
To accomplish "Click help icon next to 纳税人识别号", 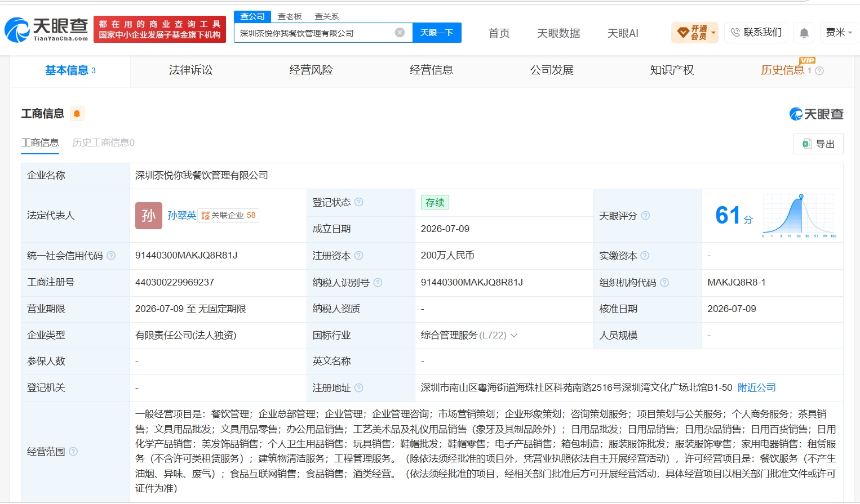I will point(378,283).
